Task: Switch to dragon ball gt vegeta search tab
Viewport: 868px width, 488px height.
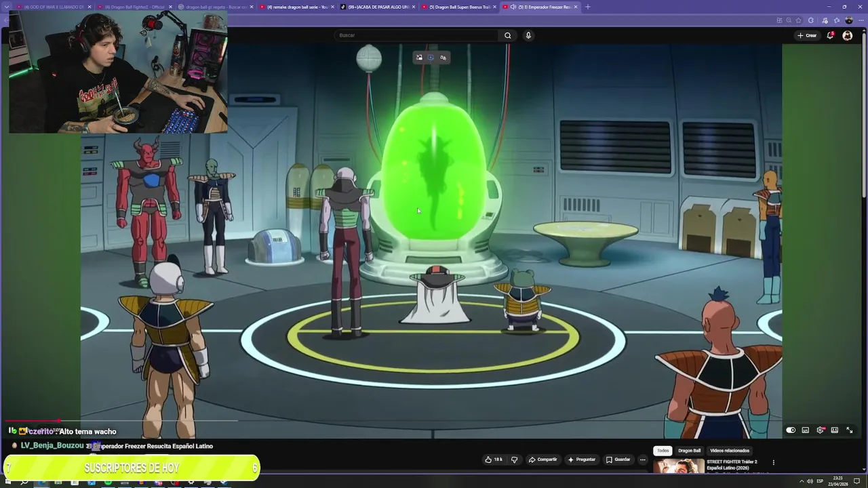Action: point(215,7)
